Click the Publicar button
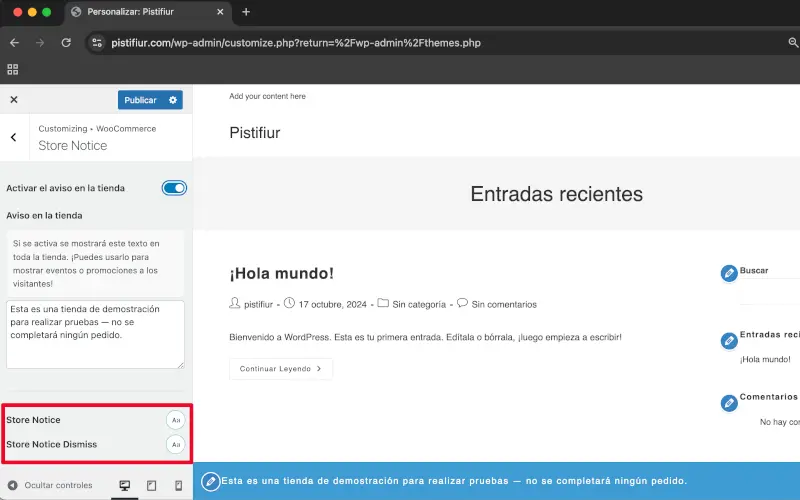800x500 pixels. coord(140,100)
